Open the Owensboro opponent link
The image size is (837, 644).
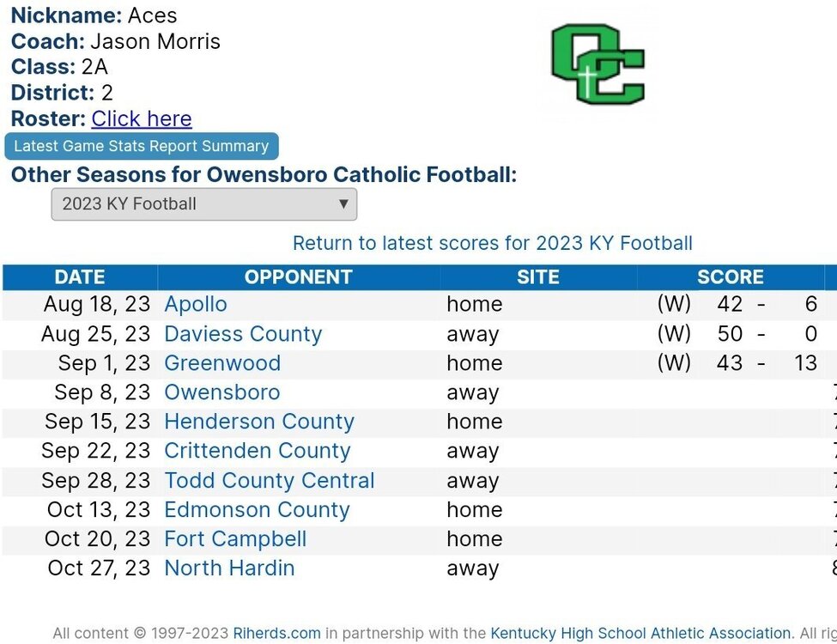tap(222, 392)
